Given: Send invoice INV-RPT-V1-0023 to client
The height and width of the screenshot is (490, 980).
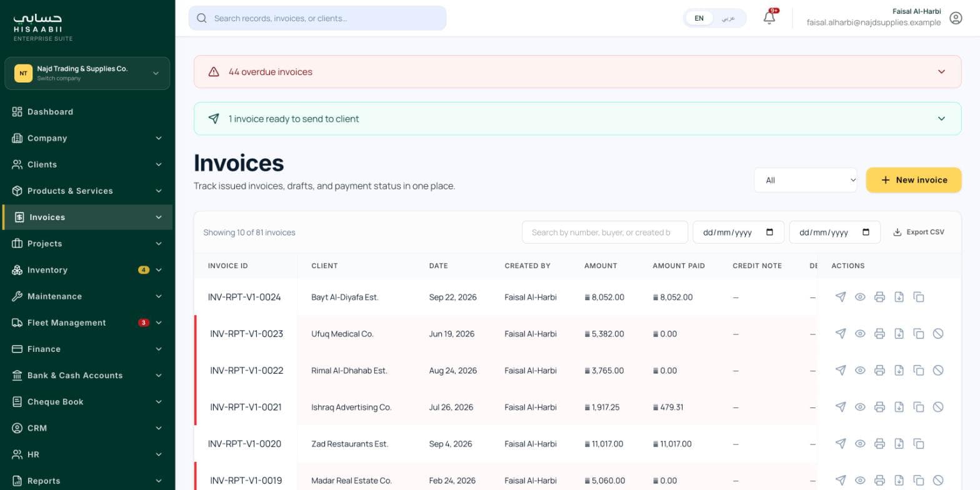Looking at the screenshot, I should pos(841,334).
